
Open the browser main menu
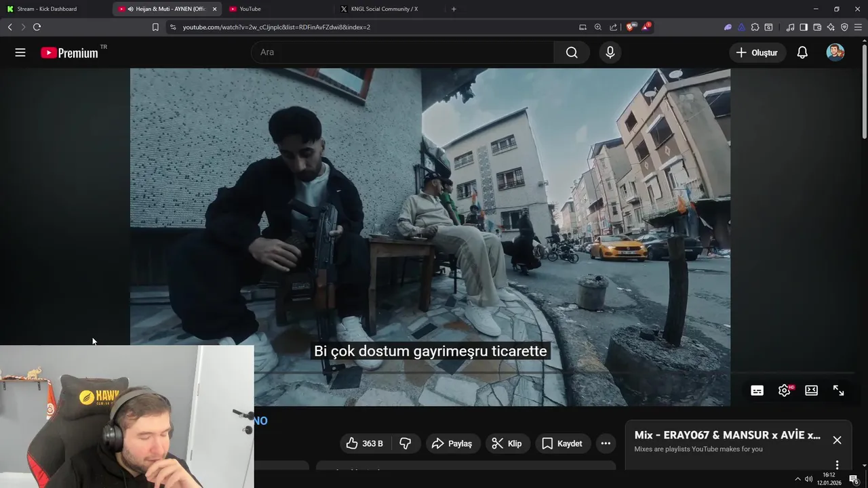point(858,27)
